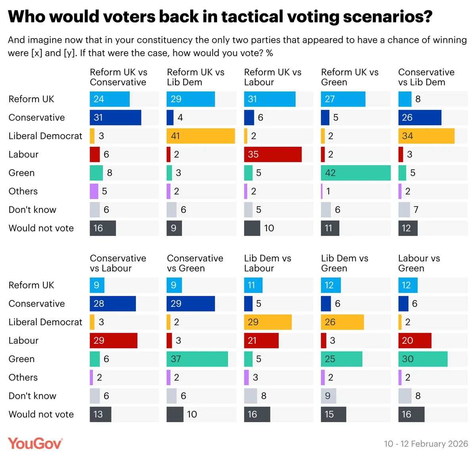Viewport: 476px width, 459px height.
Task: Click the YouGov logo
Action: 35,444
